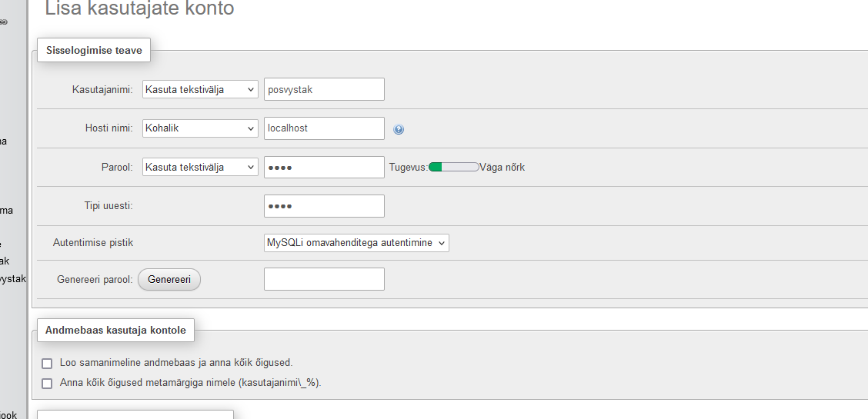The image size is (868, 419).
Task: Open the Kasutajanimi type dropdown
Action: pos(200,90)
